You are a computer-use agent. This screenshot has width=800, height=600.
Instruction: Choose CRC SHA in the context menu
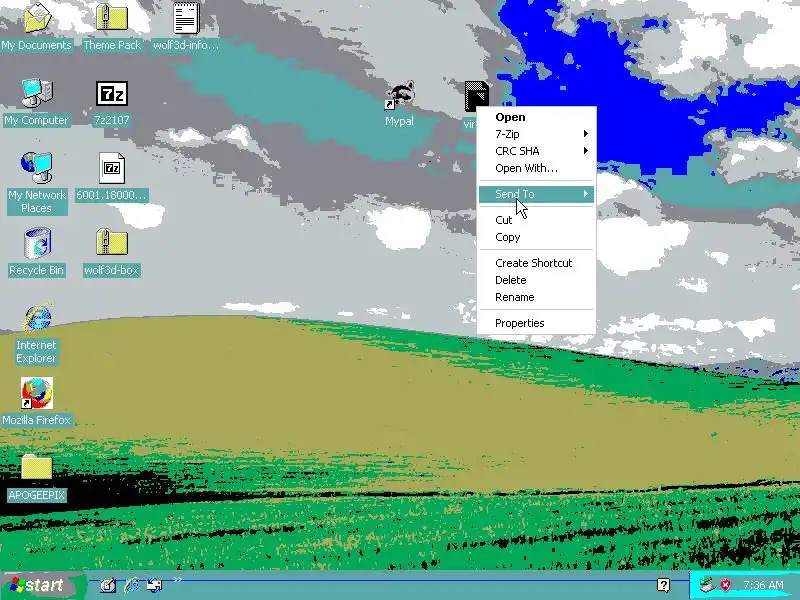536,151
